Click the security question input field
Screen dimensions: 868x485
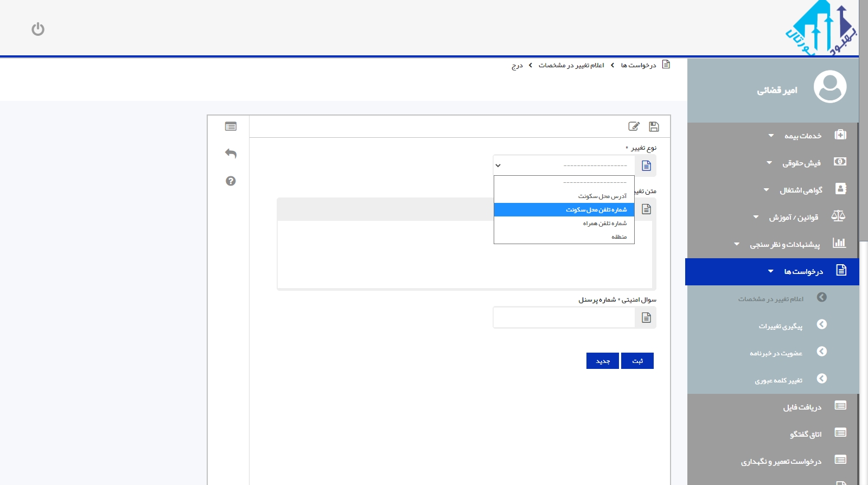564,318
